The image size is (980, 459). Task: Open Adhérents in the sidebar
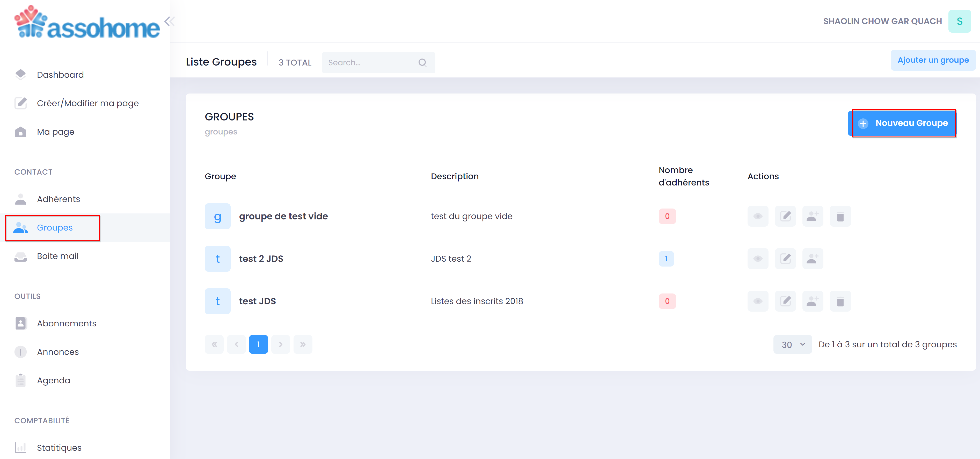[58, 199]
